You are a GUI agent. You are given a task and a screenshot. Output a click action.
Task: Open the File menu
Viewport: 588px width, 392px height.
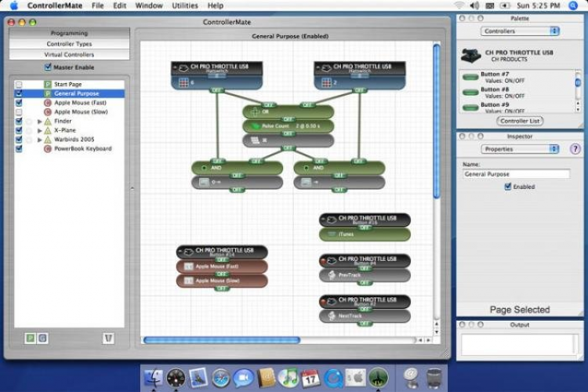[97, 5]
